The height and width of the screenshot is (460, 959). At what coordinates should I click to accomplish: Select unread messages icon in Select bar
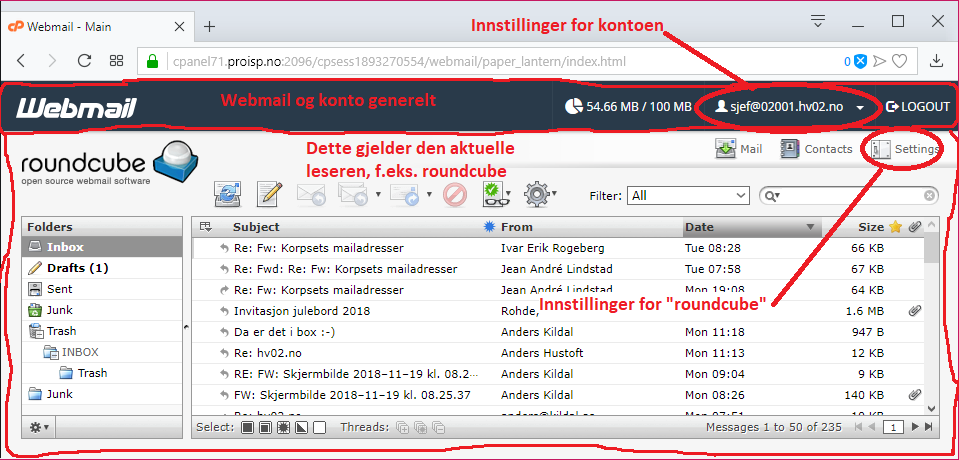point(283,427)
